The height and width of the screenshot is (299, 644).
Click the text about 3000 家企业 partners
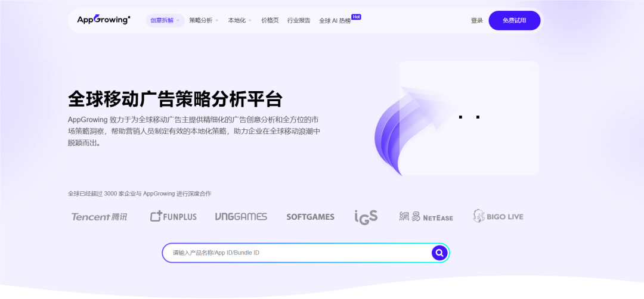tap(140, 194)
